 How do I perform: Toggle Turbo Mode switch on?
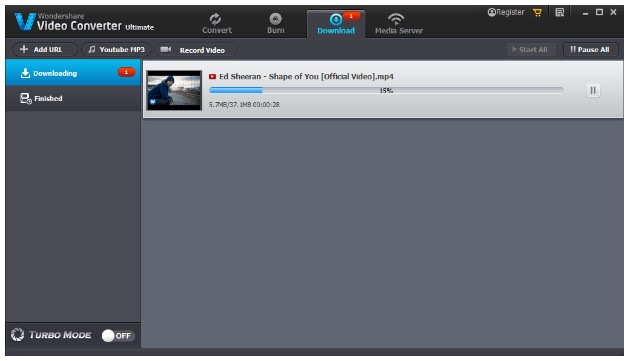click(x=118, y=335)
